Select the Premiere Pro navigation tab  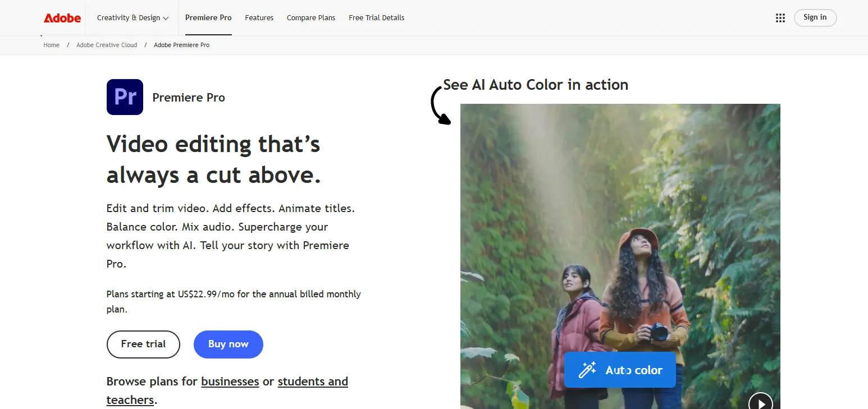(208, 17)
